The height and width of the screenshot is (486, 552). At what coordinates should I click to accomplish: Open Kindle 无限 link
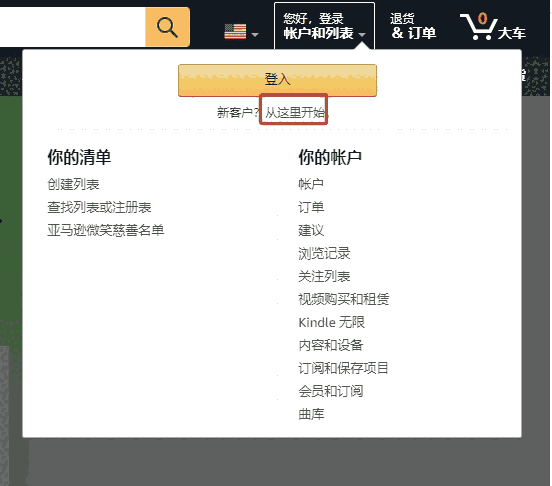tap(331, 322)
